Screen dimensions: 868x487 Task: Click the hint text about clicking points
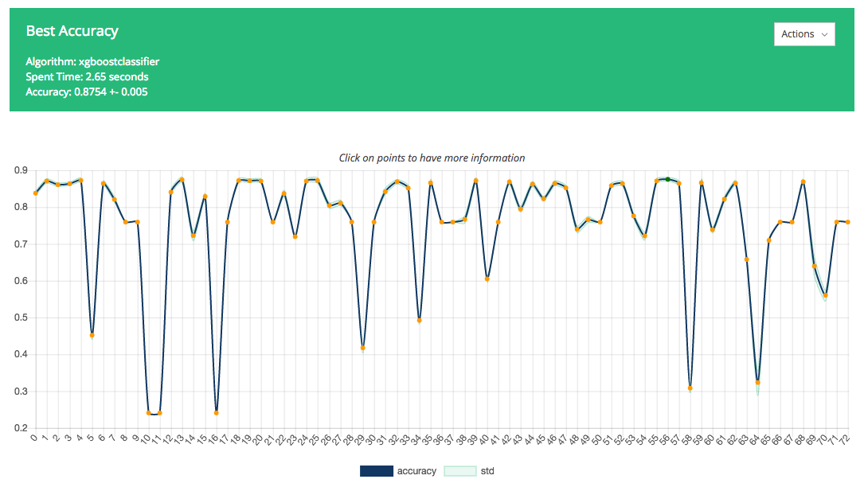point(434,158)
